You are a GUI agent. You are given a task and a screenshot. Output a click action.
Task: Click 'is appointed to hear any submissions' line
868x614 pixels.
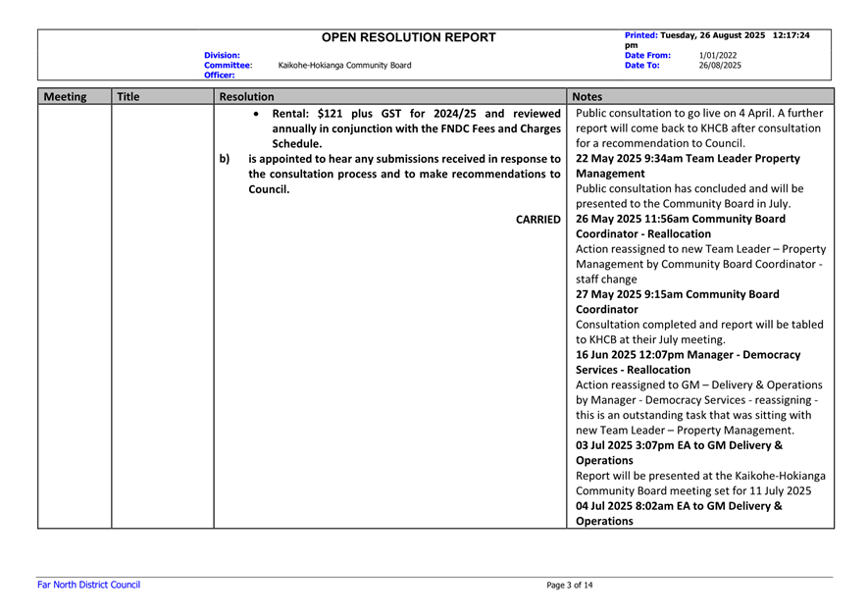pyautogui.click(x=404, y=159)
